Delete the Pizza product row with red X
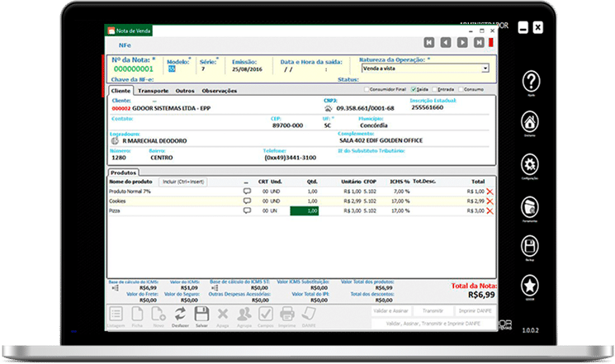This screenshot has width=615, height=364. (x=490, y=211)
